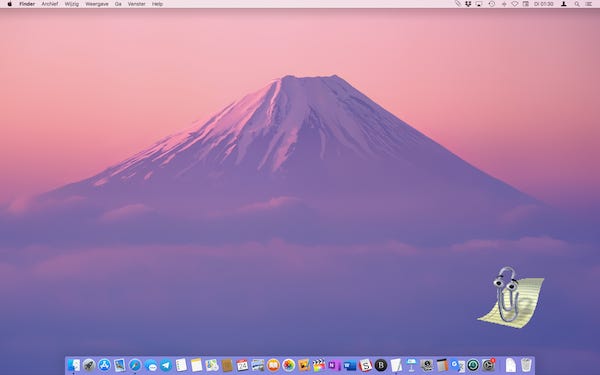Launch Microsoft Word from the Dock
Screen dimensions: 600x375
(x=350, y=365)
